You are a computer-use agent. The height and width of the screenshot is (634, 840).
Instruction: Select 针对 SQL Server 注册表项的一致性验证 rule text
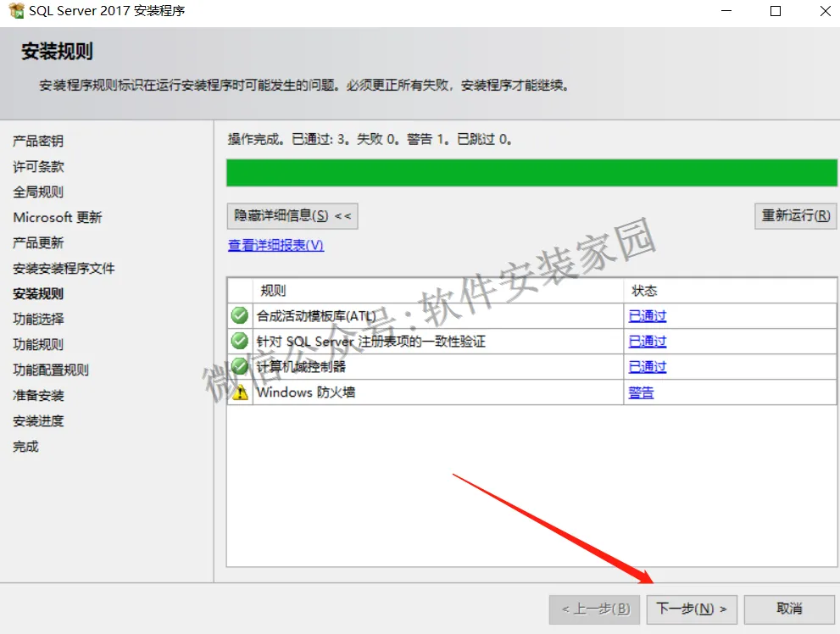pos(370,341)
